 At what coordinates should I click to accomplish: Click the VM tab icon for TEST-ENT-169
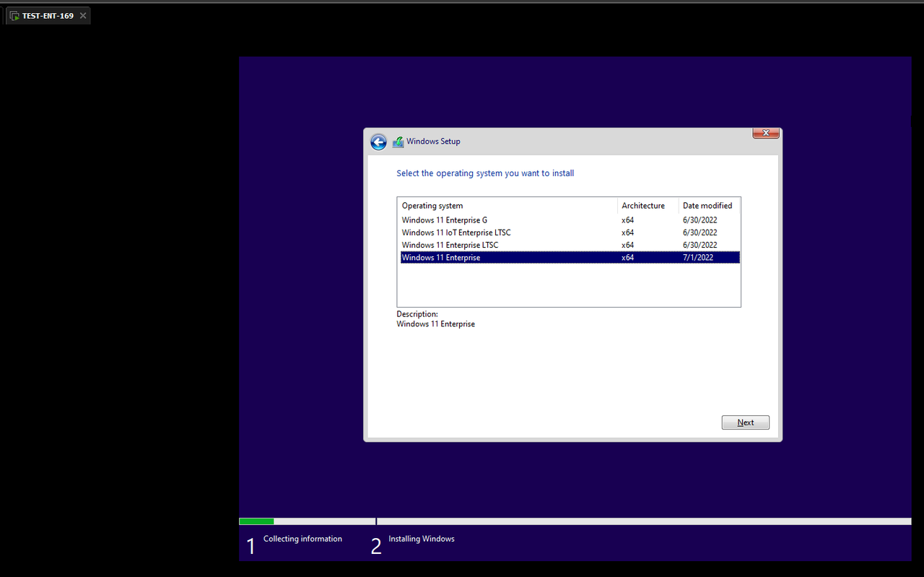[14, 16]
